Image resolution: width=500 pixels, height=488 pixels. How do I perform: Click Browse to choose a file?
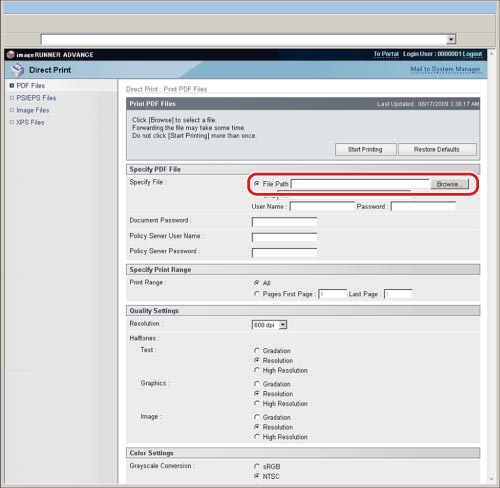point(449,184)
